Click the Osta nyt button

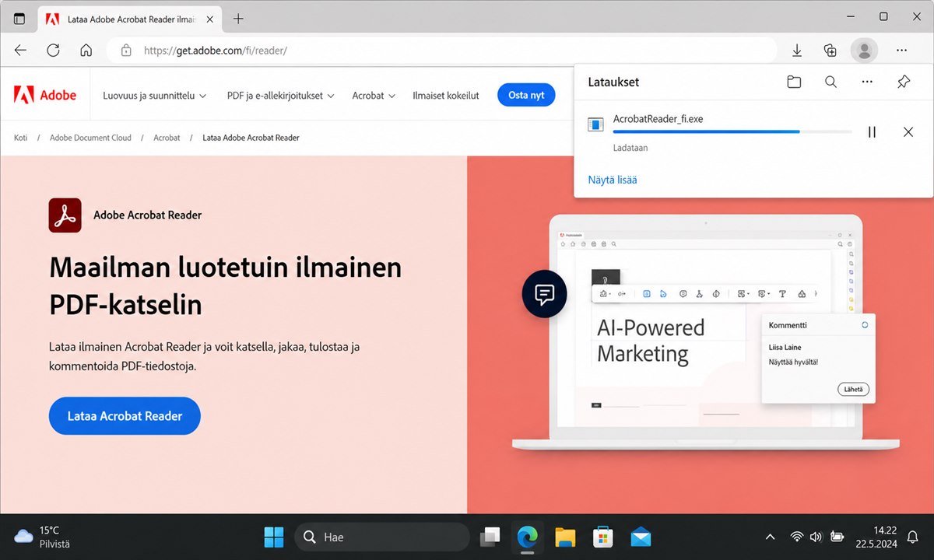coord(526,96)
